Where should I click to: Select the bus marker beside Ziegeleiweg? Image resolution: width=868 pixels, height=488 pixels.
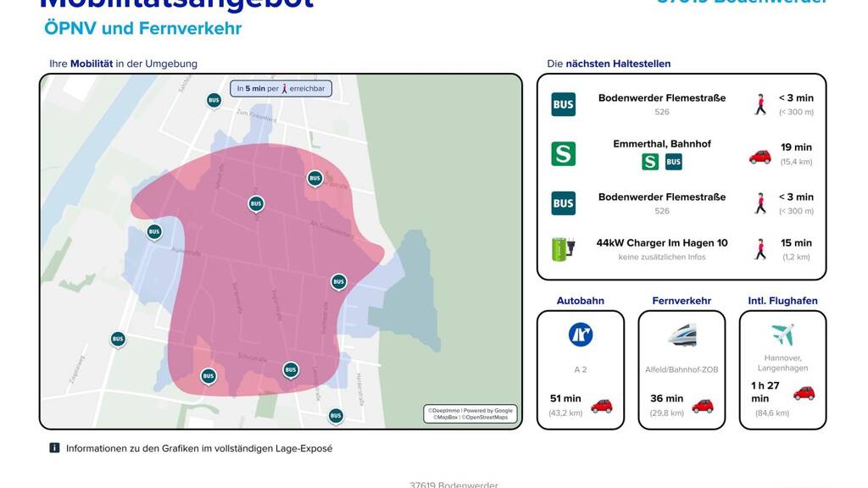point(118,339)
